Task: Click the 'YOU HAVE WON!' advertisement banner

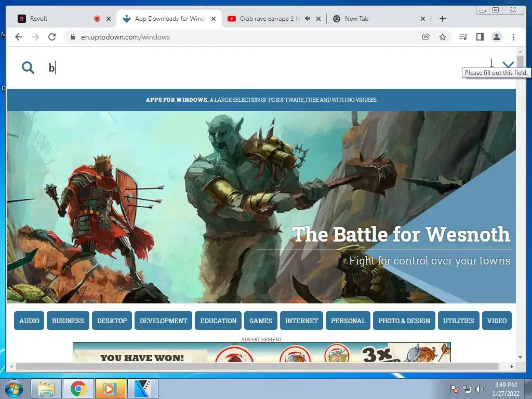Action: 262,353
